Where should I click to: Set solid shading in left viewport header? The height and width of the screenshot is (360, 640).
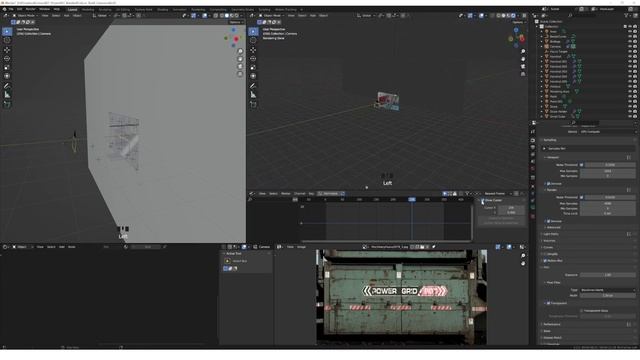[227, 16]
